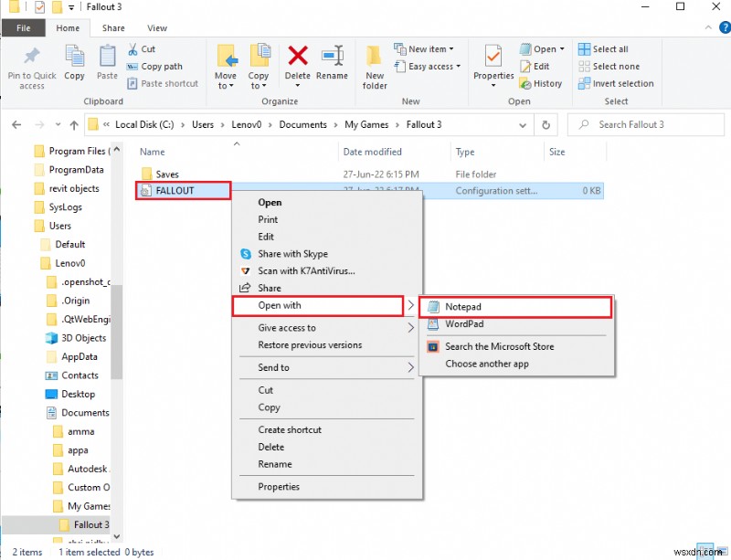Click Restore previous versions
The height and width of the screenshot is (560, 731).
310,345
